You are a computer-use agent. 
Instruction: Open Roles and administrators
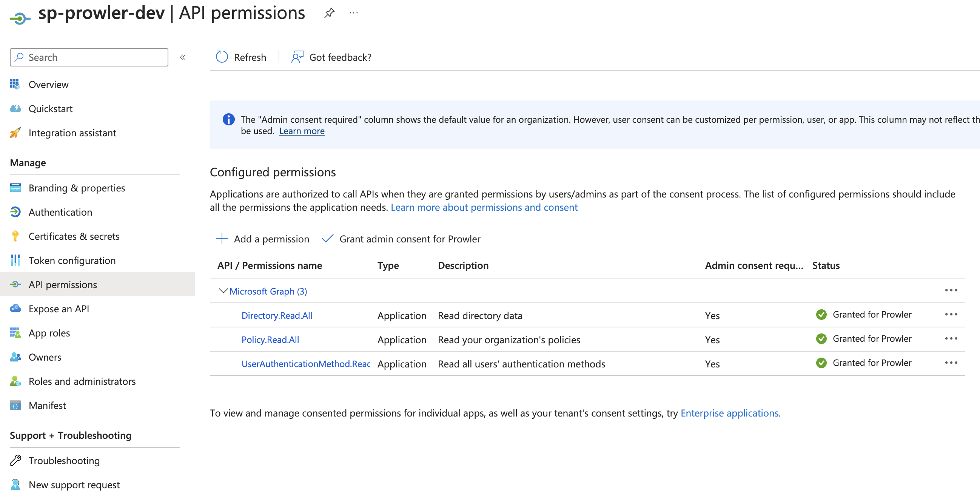82,381
